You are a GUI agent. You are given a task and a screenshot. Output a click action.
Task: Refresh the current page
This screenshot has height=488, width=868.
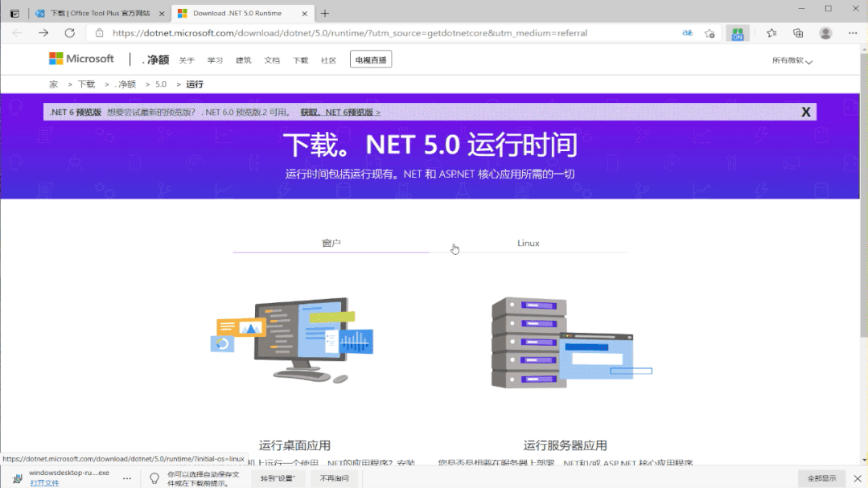click(70, 33)
